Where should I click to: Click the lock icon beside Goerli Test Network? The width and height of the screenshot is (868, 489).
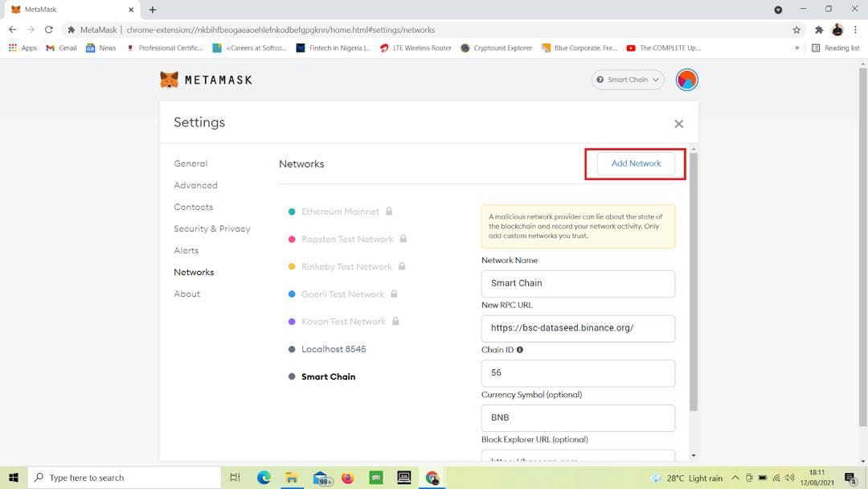coord(394,294)
